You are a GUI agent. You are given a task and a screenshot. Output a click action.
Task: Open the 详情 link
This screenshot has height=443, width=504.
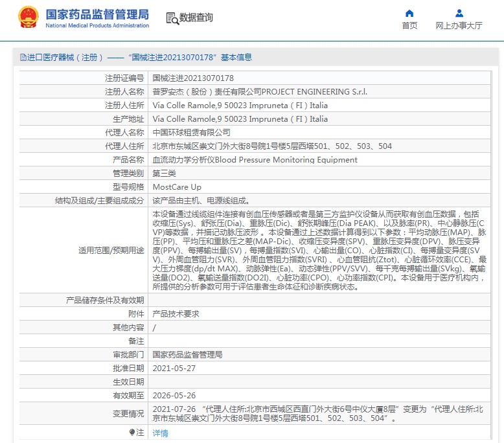161,433
